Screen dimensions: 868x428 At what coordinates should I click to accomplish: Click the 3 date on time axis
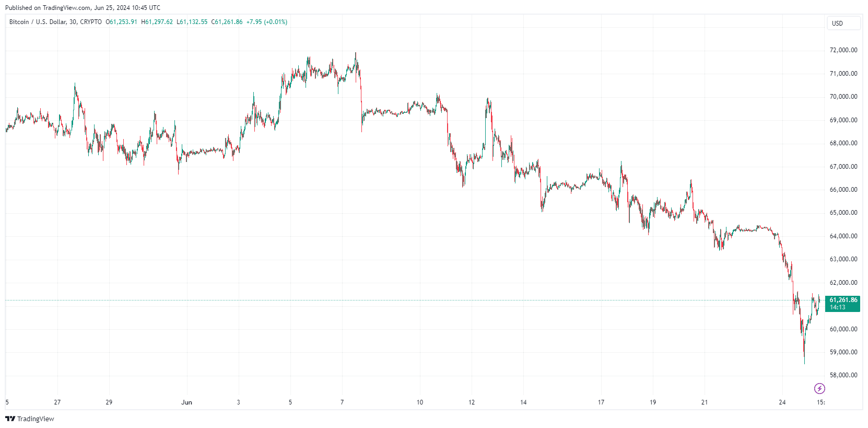click(x=239, y=402)
